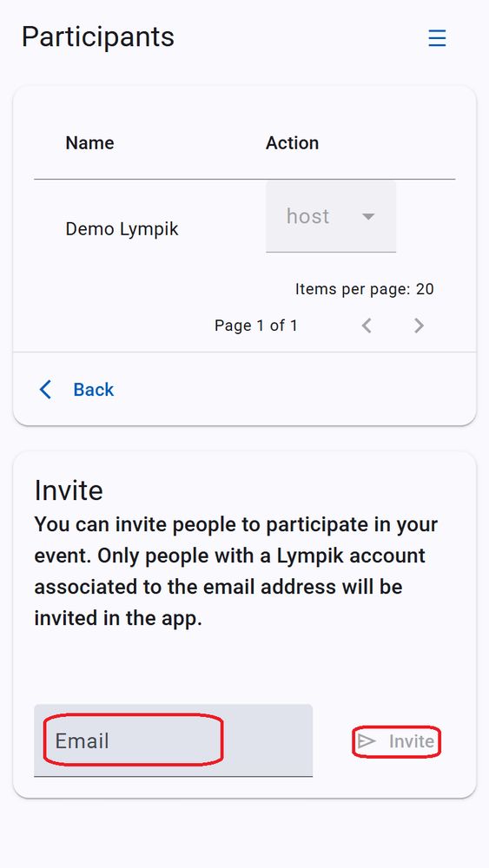Click the Page 1 of 1 label
This screenshot has width=489, height=868.
pos(256,325)
